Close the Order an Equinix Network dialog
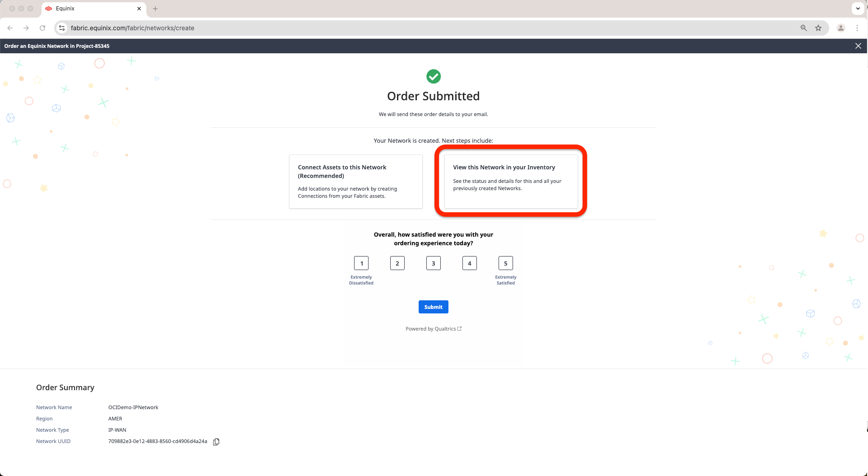Viewport: 868px width, 476px height. point(858,46)
